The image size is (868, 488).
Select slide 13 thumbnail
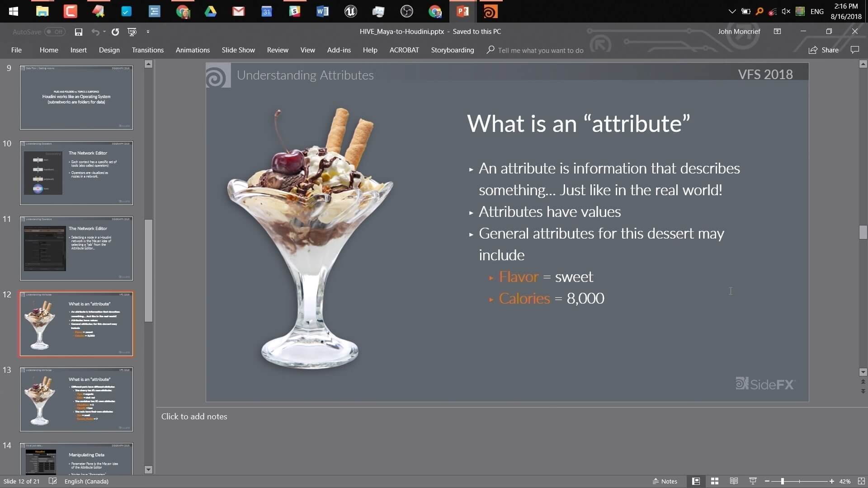pyautogui.click(x=76, y=399)
